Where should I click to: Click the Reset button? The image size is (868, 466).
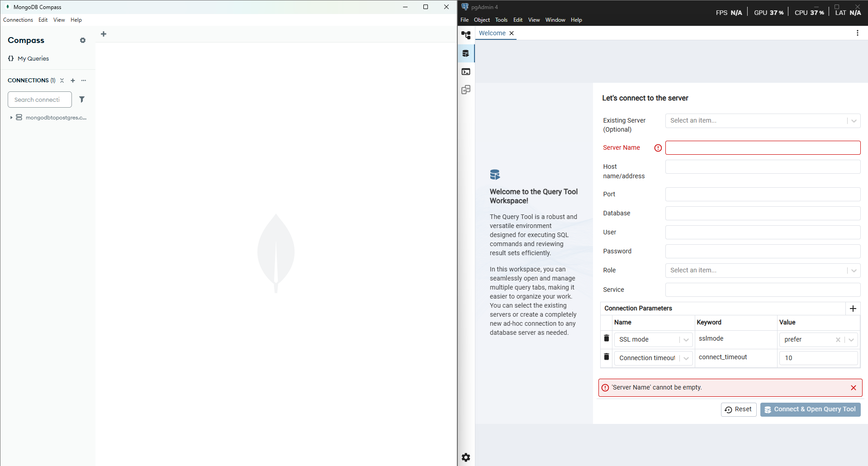739,409
